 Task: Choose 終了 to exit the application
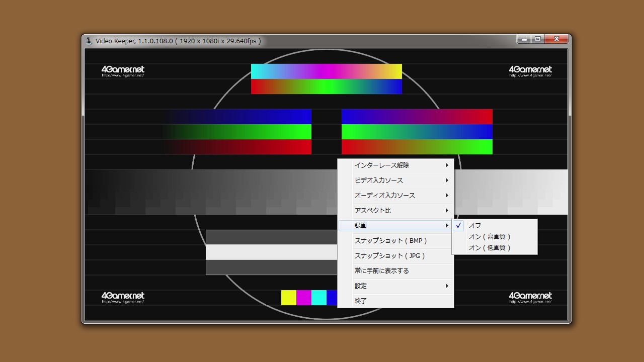click(x=361, y=301)
